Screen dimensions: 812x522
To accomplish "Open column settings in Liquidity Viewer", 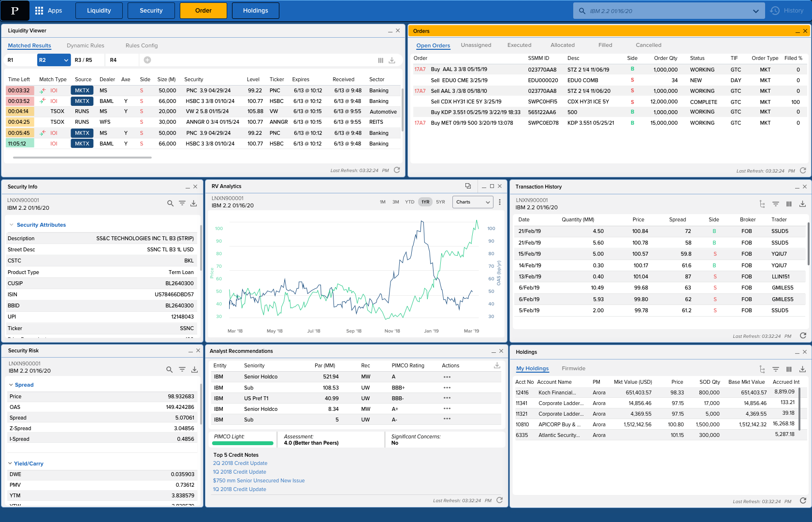I will (x=380, y=60).
